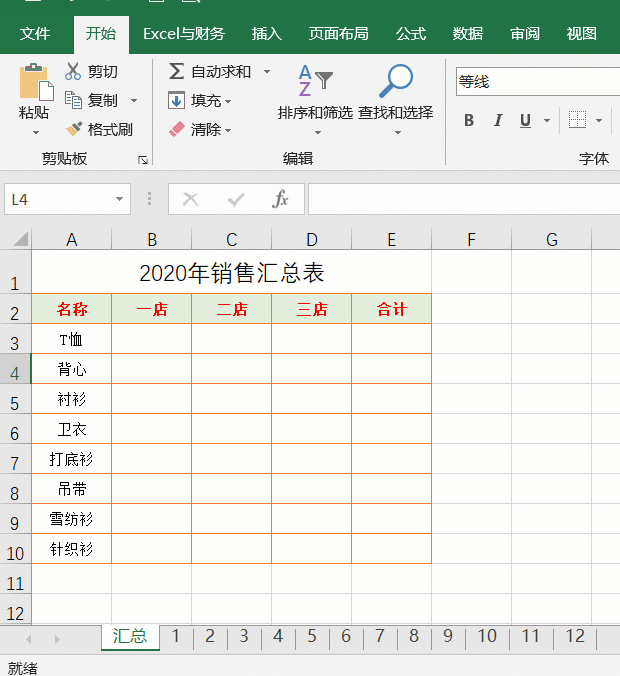Click the 合计 header cell
Screen dimensions: 620x676
pos(391,309)
